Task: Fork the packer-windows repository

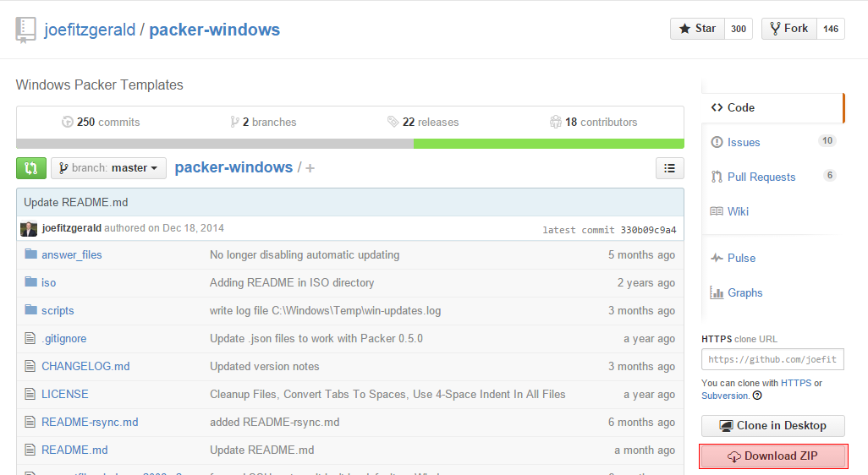Action: tap(788, 29)
